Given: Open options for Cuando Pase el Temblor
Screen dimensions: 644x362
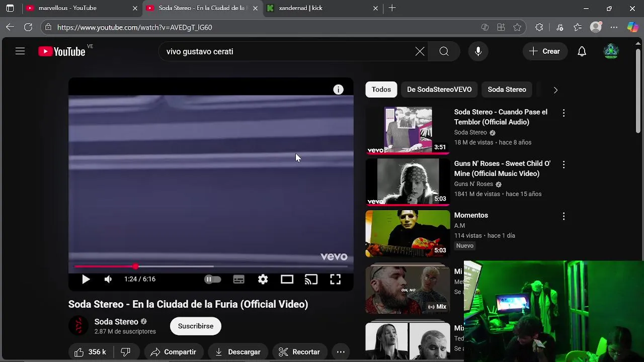Looking at the screenshot, I should point(563,113).
